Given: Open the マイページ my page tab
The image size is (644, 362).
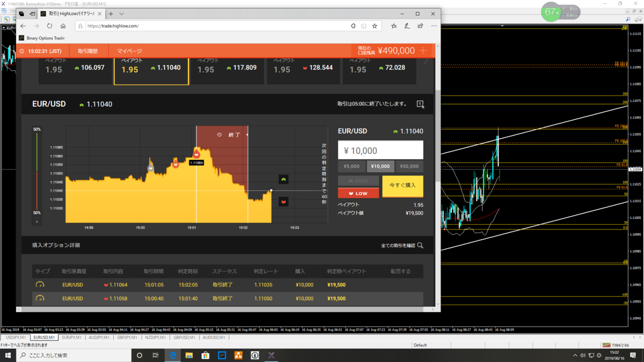Looking at the screenshot, I should coord(129,51).
